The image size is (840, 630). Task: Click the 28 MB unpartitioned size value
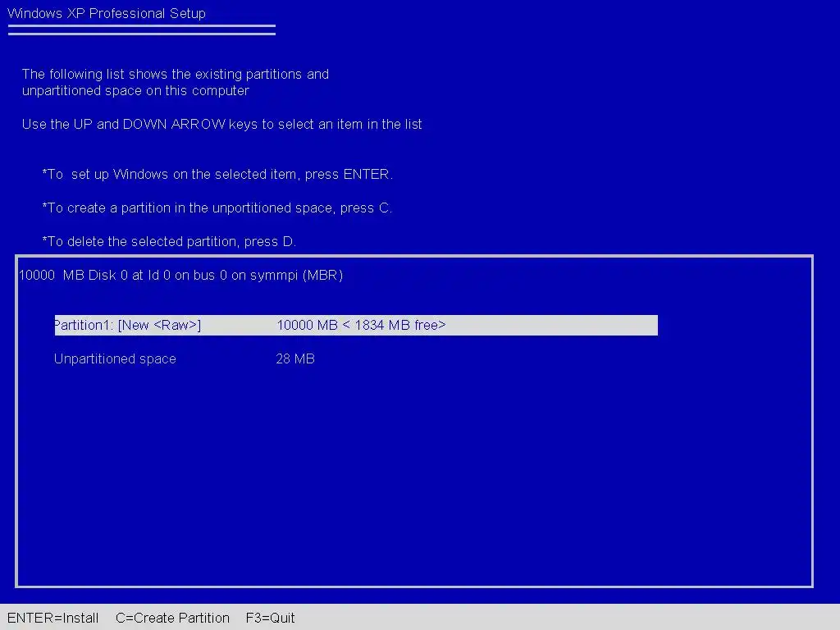point(295,359)
